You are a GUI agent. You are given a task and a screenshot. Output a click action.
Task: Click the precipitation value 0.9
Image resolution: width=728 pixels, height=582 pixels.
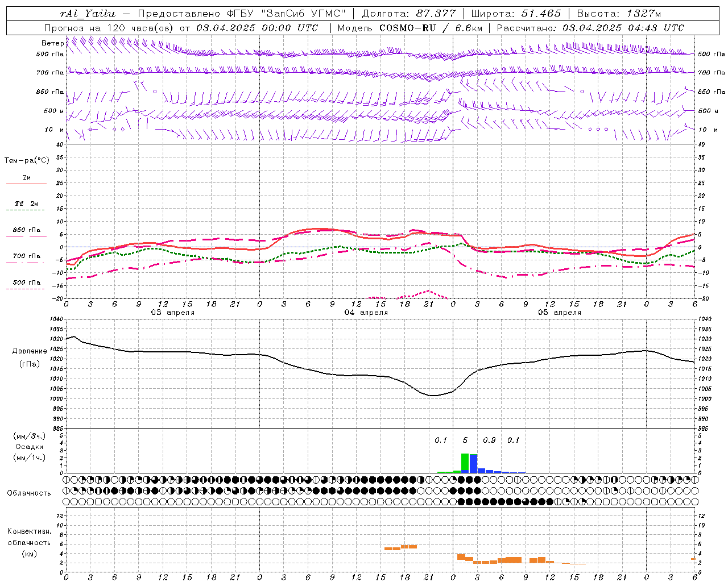click(489, 440)
